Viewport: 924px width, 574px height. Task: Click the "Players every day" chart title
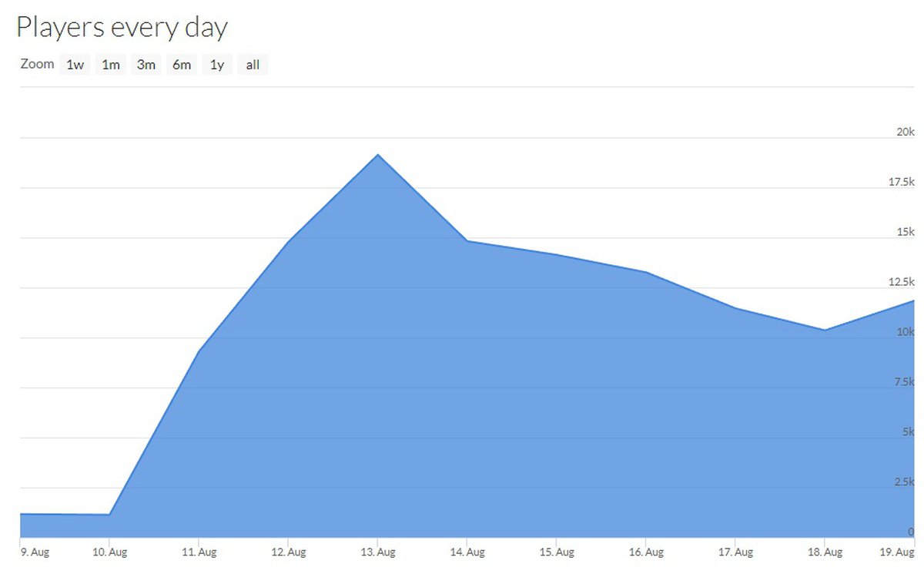point(122,28)
